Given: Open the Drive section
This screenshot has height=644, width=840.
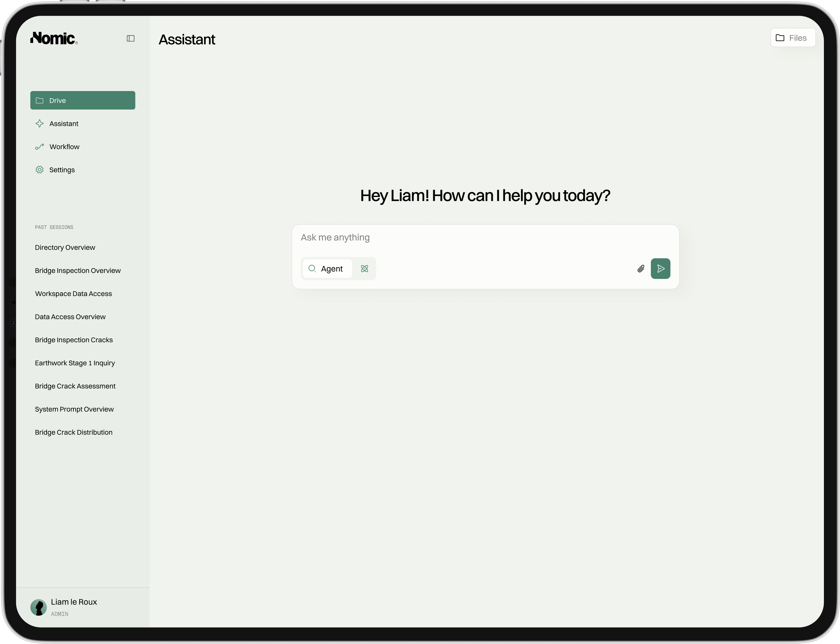Looking at the screenshot, I should [x=82, y=100].
